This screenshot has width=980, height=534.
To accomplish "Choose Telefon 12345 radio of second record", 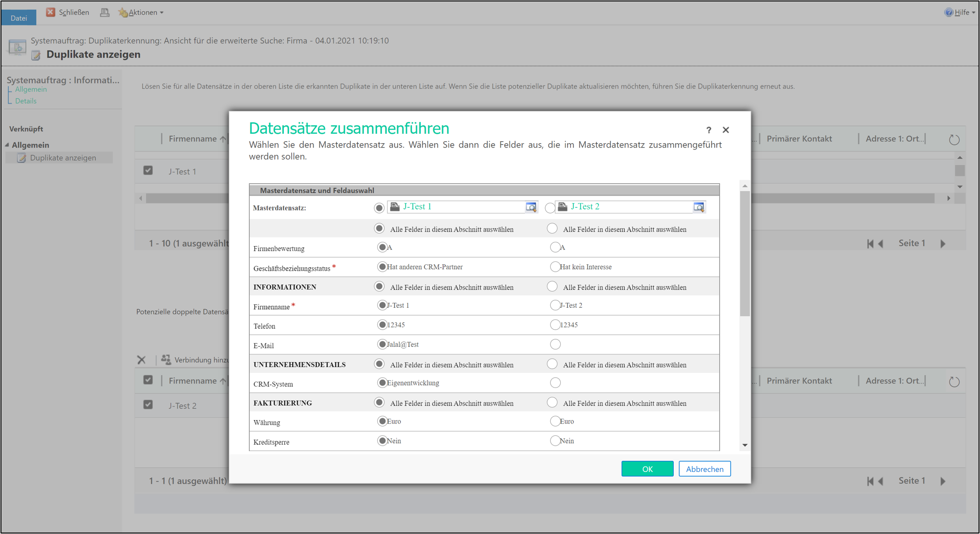I will pos(555,325).
